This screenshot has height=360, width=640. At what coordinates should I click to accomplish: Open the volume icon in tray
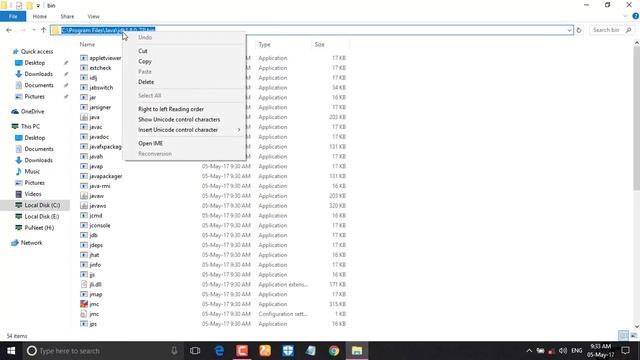563,351
